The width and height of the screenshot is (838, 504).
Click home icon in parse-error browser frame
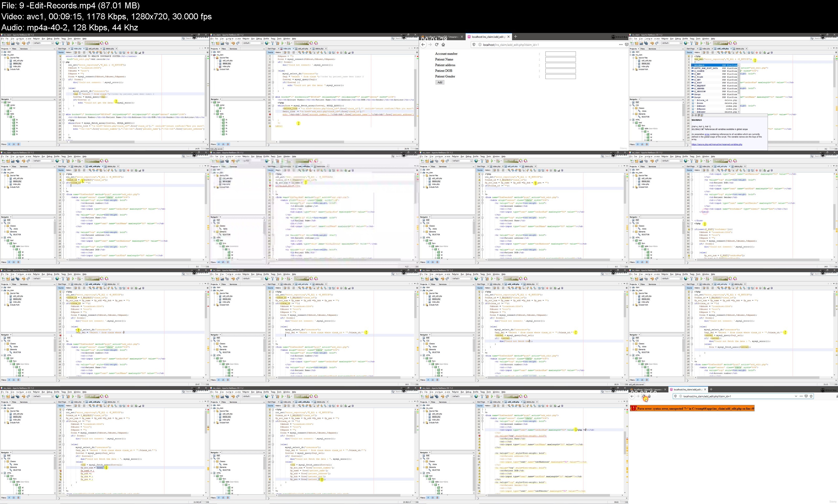tap(649, 396)
